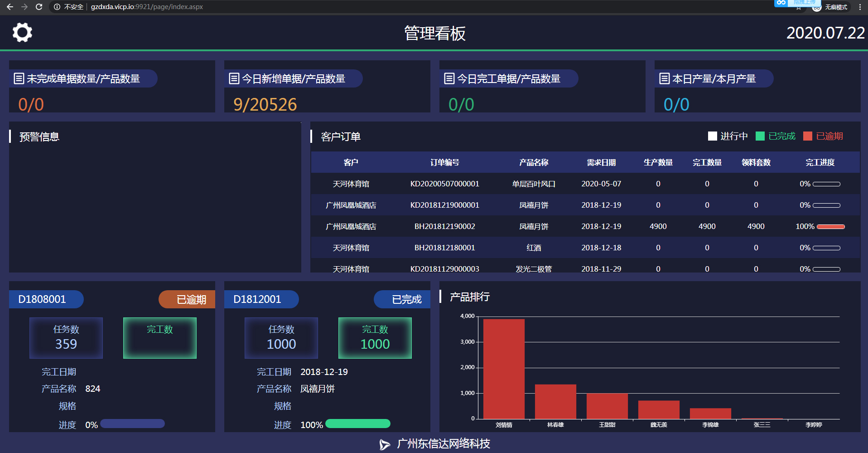Click the document icon beside 未完成单据数量/产品数量
The image size is (868, 453).
coord(19,78)
